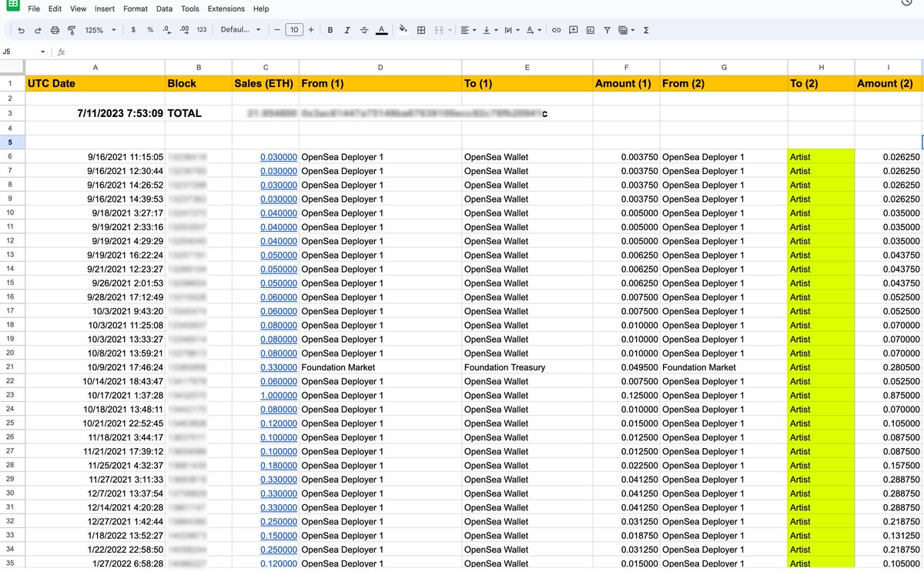
Task: Open the View menu
Action: [78, 8]
